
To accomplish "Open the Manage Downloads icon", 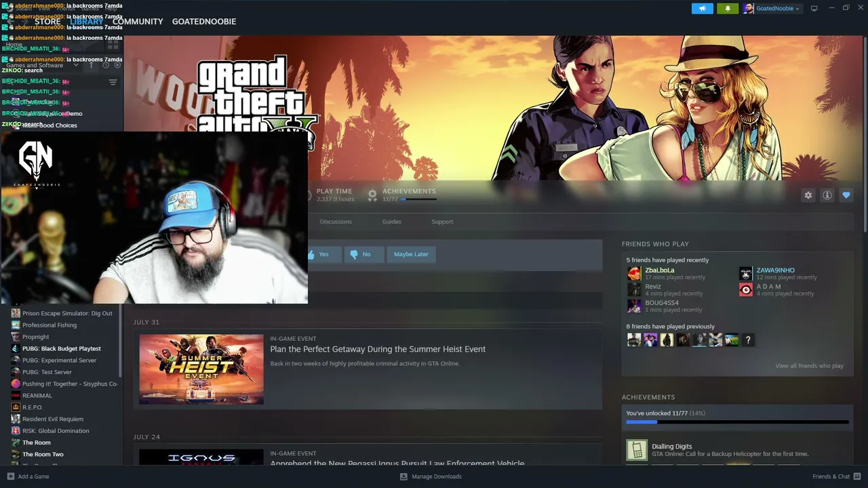I will (403, 476).
